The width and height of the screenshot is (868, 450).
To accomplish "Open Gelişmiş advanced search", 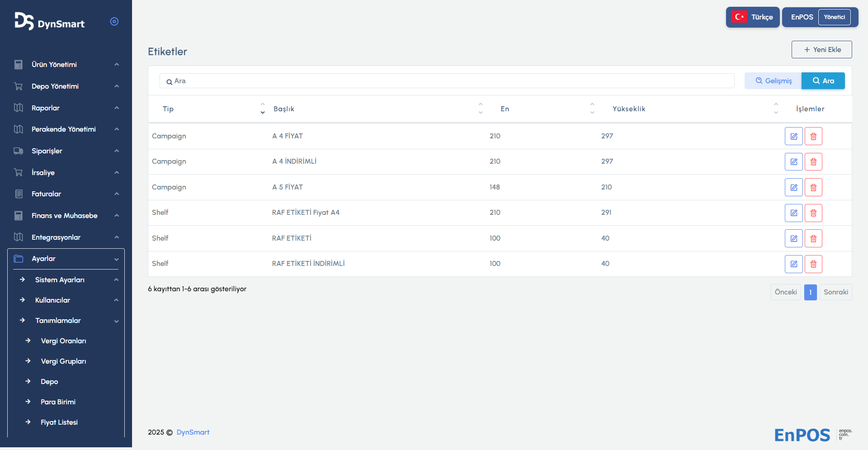I will point(773,81).
